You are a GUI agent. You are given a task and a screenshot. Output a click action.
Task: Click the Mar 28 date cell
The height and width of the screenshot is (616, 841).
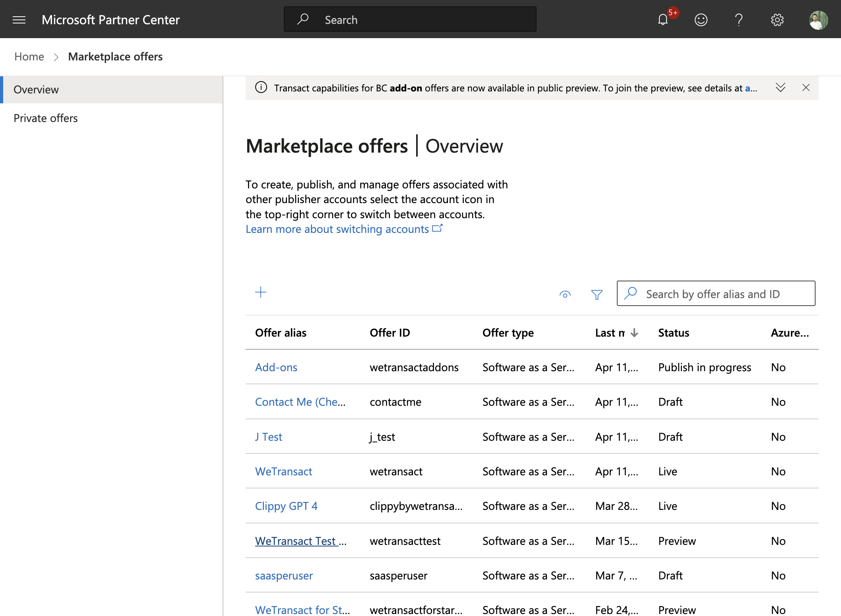tap(616, 506)
